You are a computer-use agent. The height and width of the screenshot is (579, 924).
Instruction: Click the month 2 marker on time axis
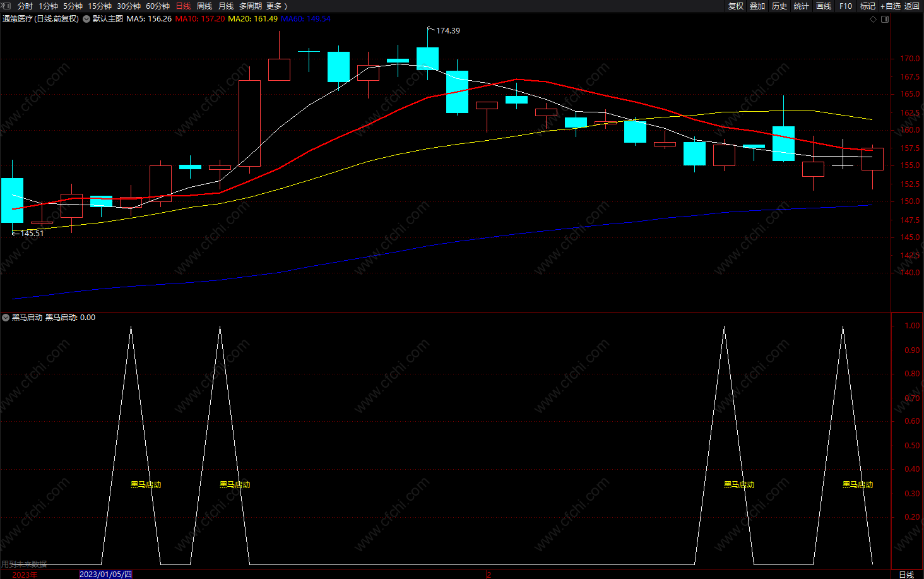pyautogui.click(x=489, y=575)
